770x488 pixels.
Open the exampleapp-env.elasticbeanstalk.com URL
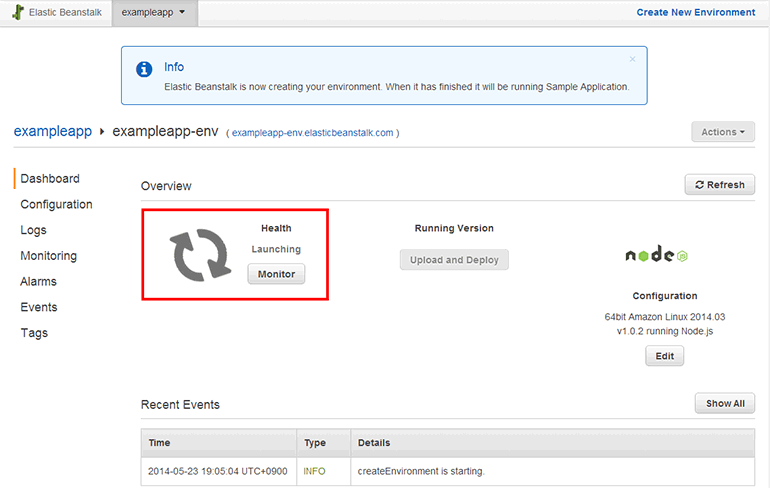tap(312, 133)
